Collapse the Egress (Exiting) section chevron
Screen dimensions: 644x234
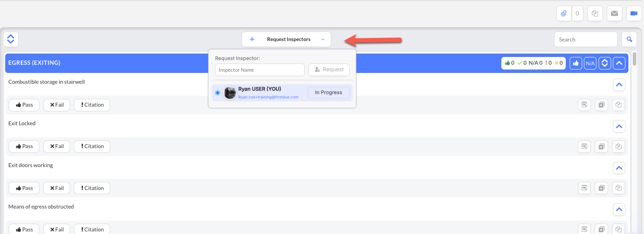619,63
